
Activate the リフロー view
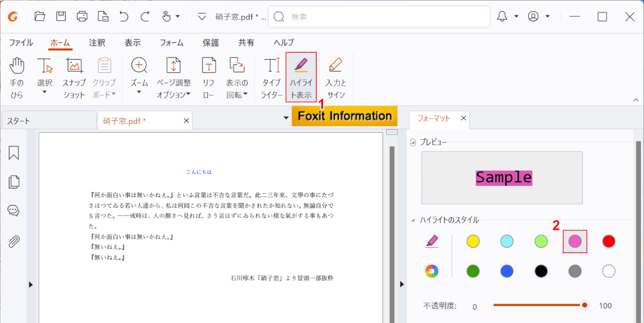[209, 78]
